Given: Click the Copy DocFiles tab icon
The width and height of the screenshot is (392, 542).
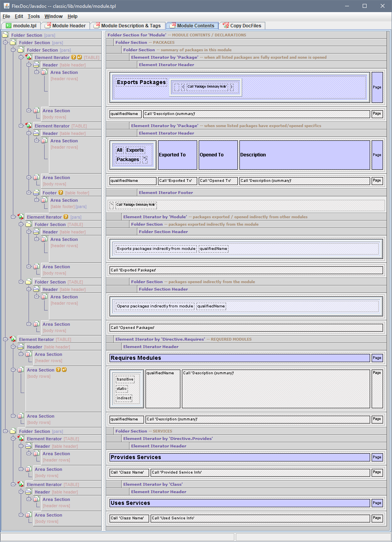Looking at the screenshot, I should [x=226, y=25].
